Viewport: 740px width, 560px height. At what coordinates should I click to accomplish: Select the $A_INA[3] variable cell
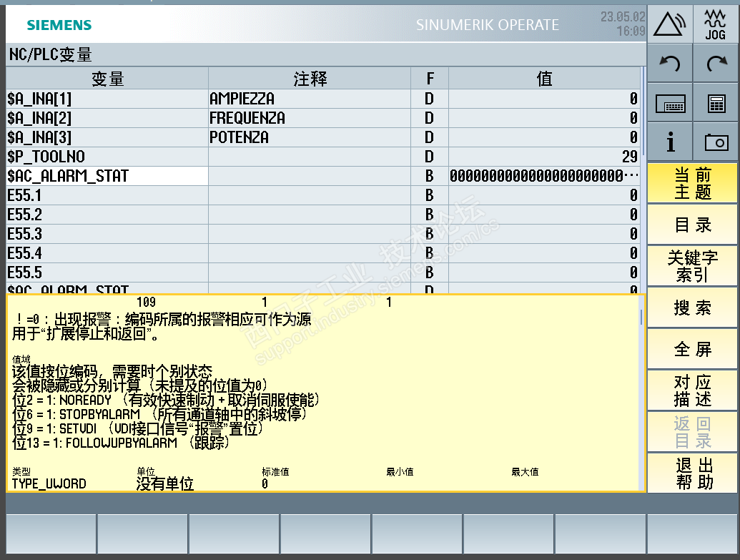tap(107, 137)
